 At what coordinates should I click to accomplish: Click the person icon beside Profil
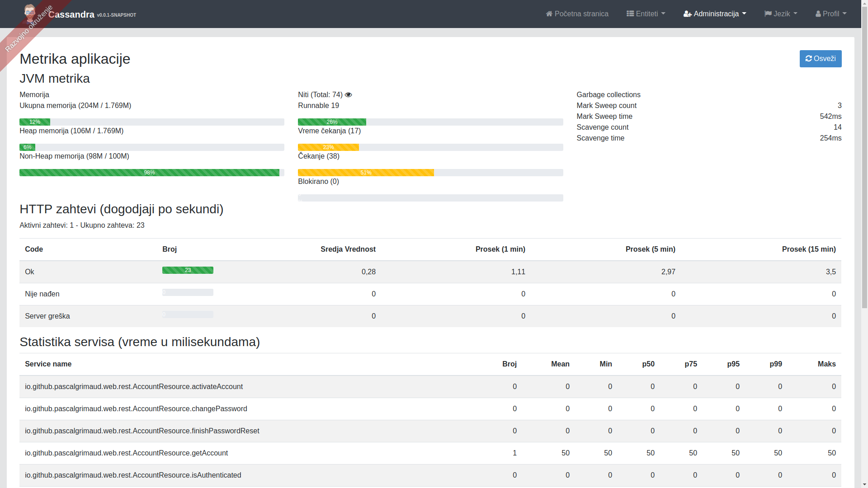tap(818, 14)
